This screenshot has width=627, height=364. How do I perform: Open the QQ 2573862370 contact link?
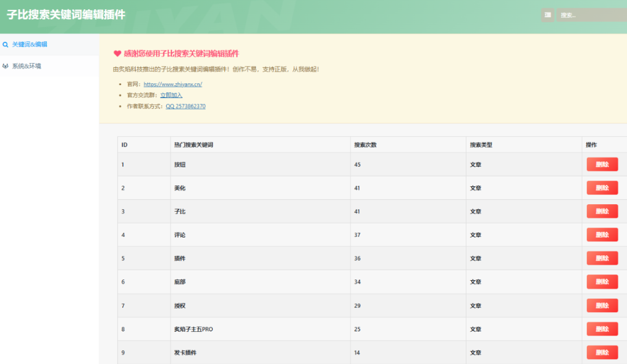pos(185,106)
